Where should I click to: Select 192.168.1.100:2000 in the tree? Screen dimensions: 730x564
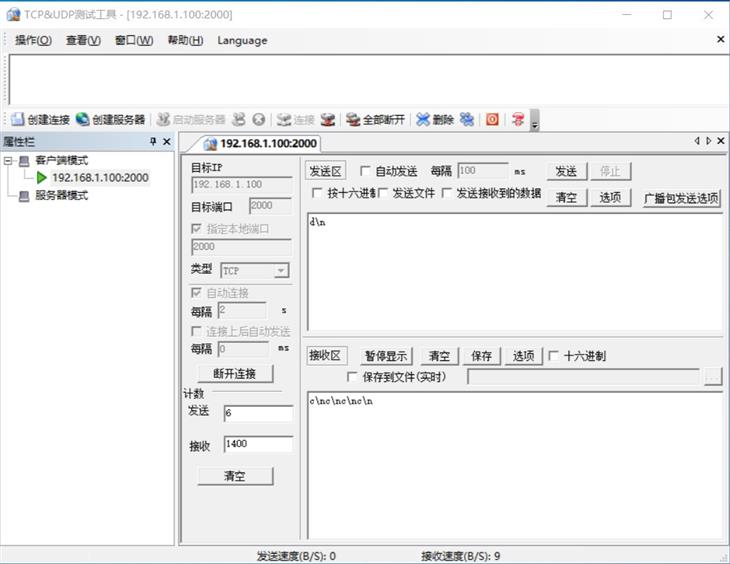[100, 177]
